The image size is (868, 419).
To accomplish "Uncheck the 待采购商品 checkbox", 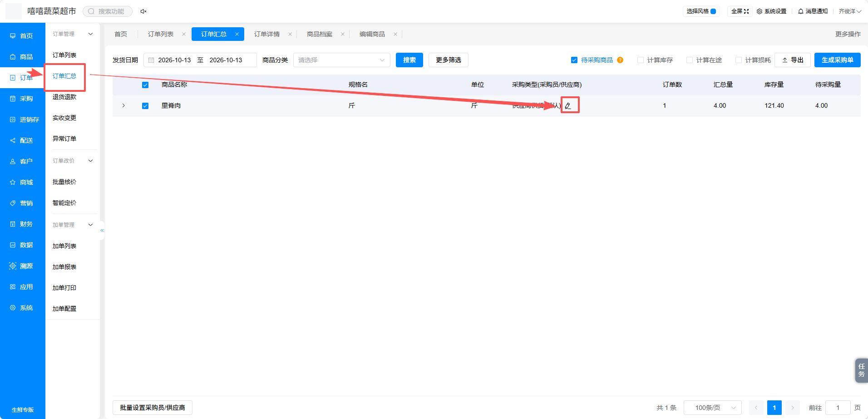I will (574, 60).
